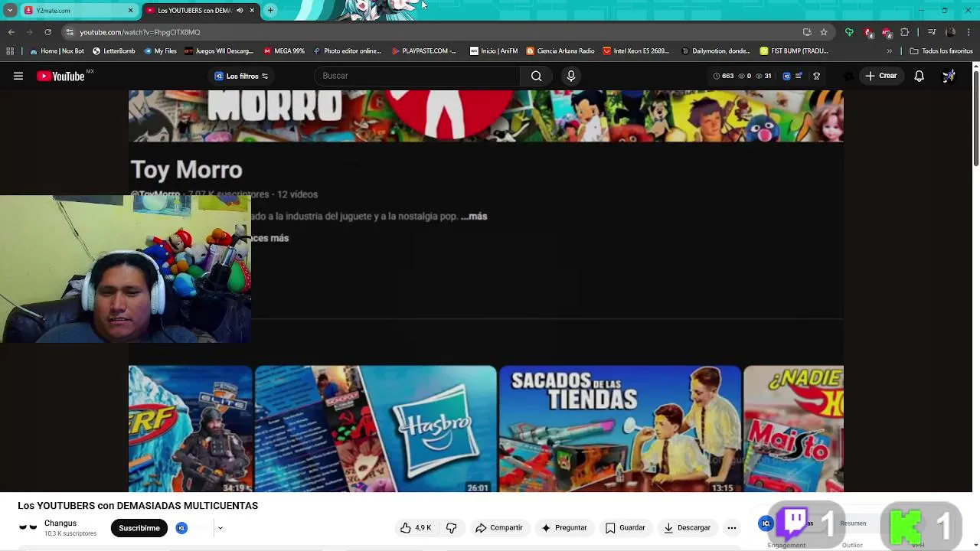The image size is (980, 551).
Task: Open the browser cast/install icon in address bar
Action: [x=807, y=32]
